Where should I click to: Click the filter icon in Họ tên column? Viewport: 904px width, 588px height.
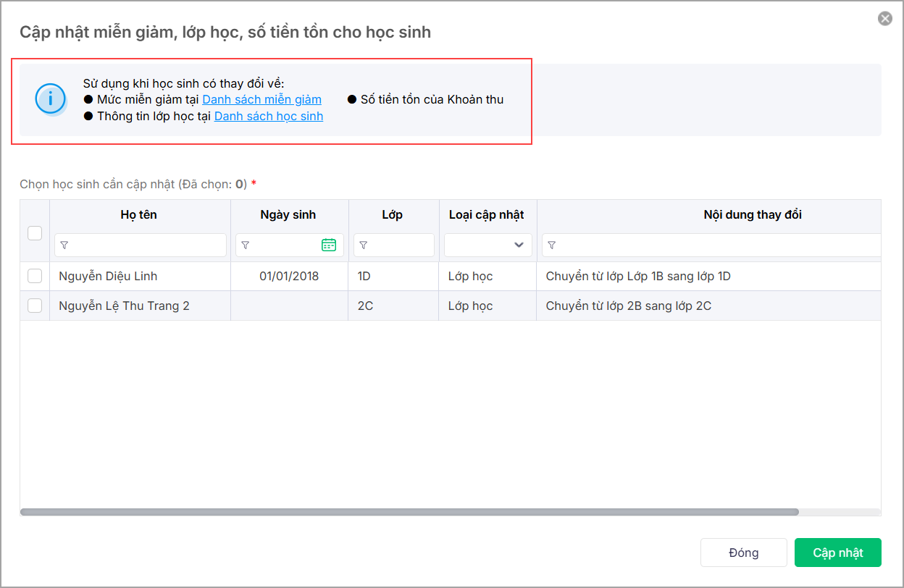click(64, 245)
